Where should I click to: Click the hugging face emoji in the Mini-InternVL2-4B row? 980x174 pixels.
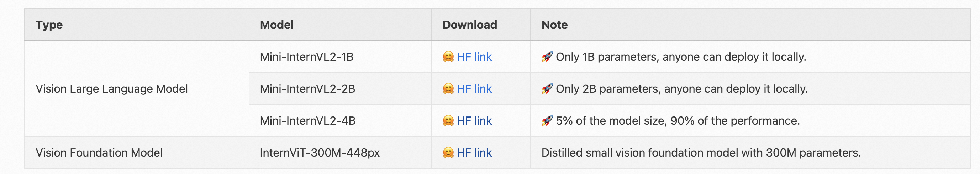click(448, 121)
